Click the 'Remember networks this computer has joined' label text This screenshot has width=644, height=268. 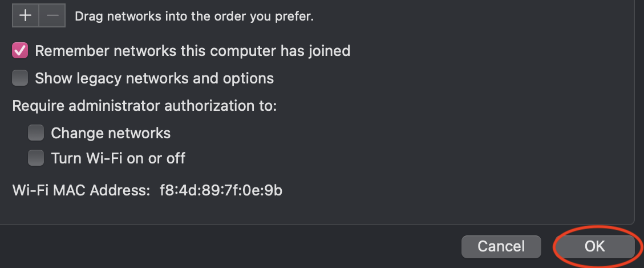click(x=192, y=51)
